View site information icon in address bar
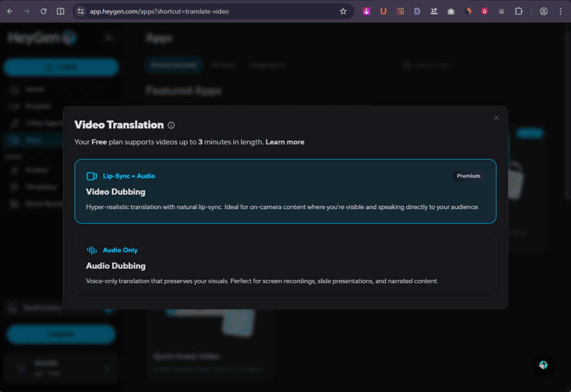This screenshot has width=571, height=392. click(81, 11)
